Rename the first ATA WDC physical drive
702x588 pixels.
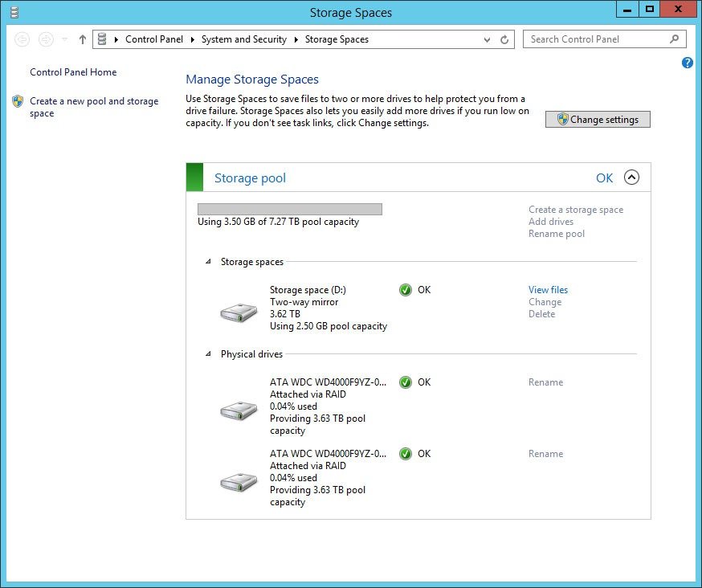coord(545,382)
